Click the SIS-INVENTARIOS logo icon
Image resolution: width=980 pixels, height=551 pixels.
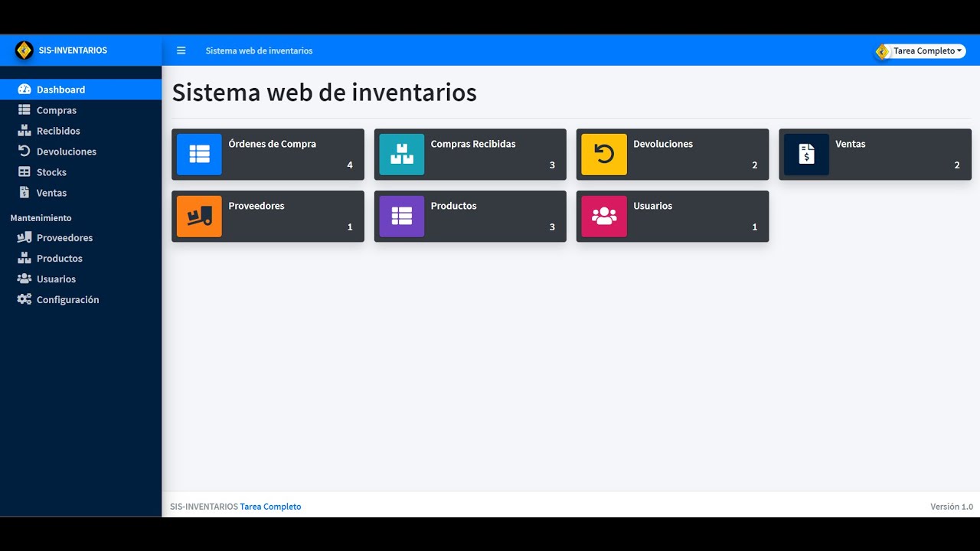pos(24,51)
